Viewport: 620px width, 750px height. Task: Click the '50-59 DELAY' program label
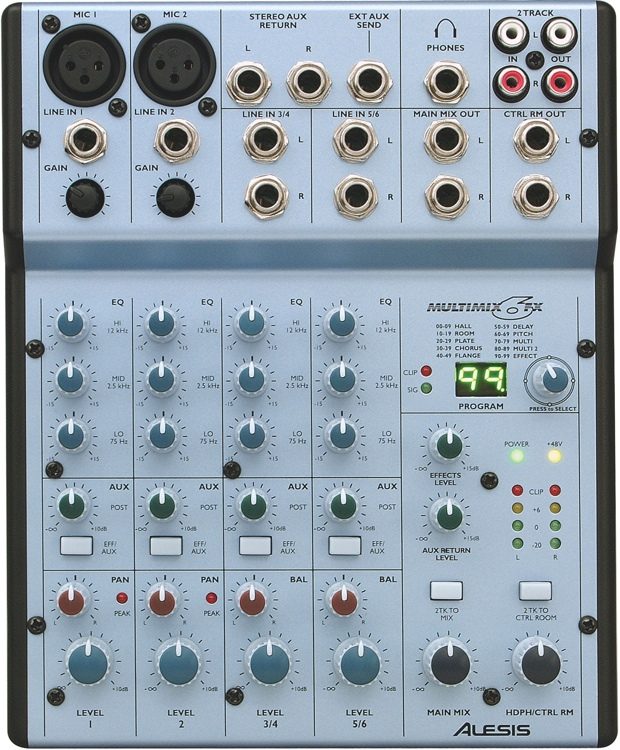513,327
